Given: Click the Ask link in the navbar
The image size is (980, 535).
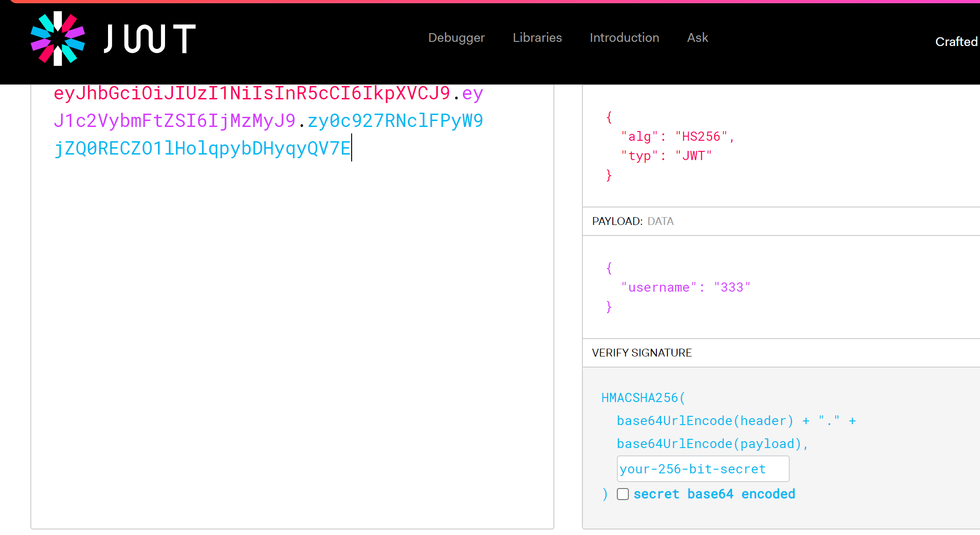Looking at the screenshot, I should (697, 38).
